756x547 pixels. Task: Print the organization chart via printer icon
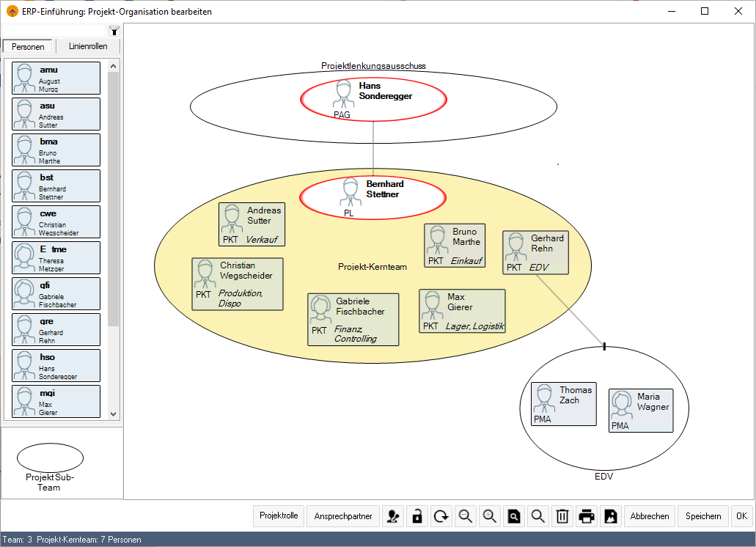[x=586, y=515]
